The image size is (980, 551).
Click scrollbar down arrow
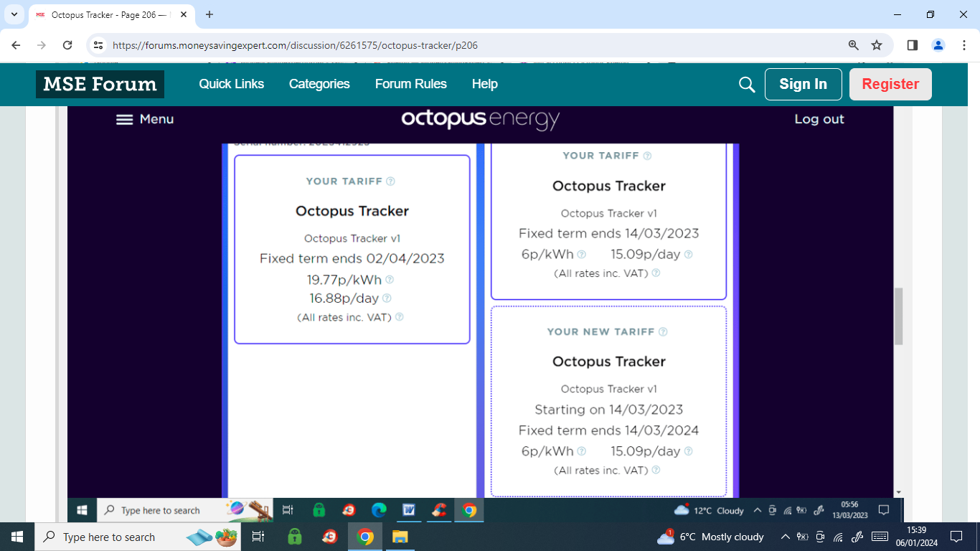pos(899,492)
